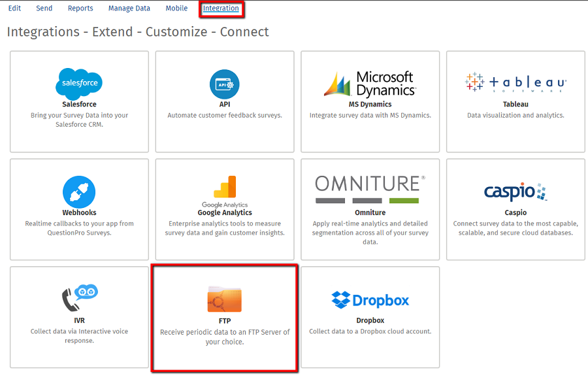Open the Reports tab

pyautogui.click(x=80, y=9)
